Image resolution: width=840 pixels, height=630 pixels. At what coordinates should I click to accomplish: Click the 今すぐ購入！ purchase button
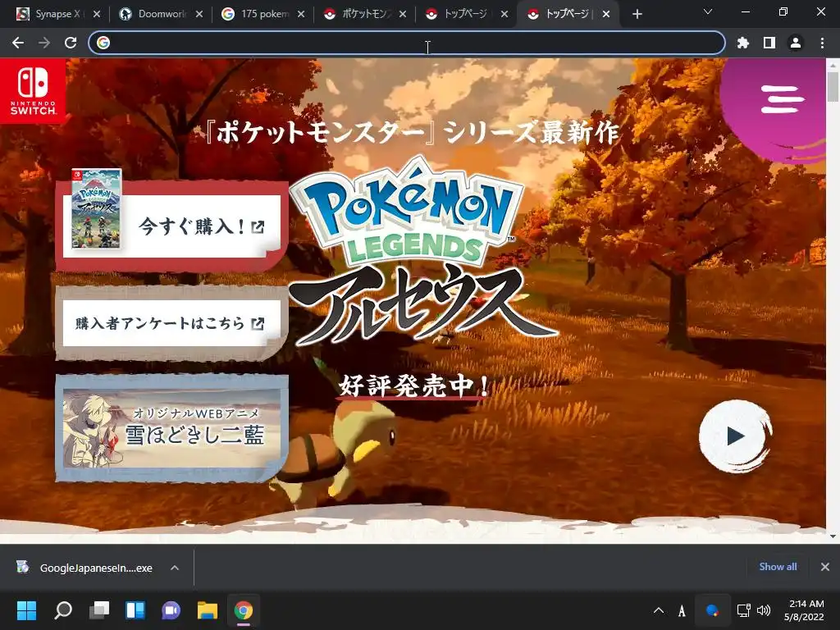point(171,226)
